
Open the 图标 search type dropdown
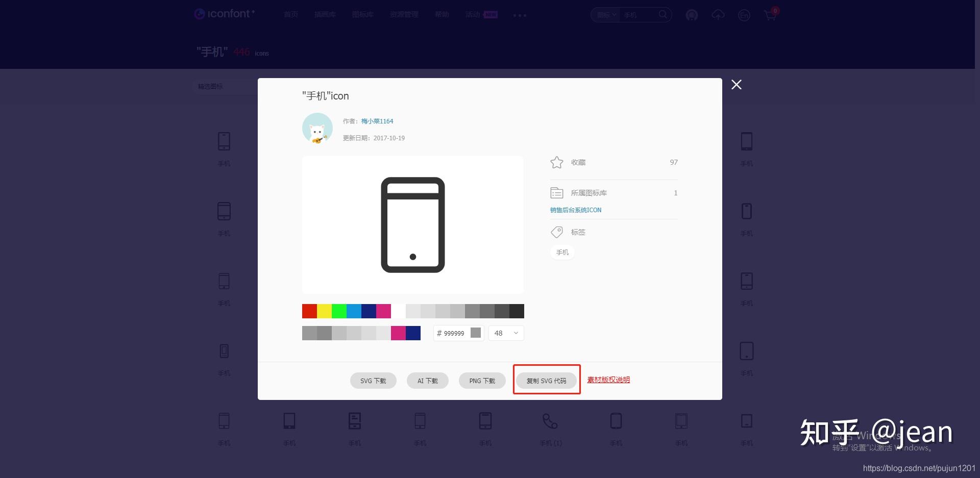(x=606, y=15)
